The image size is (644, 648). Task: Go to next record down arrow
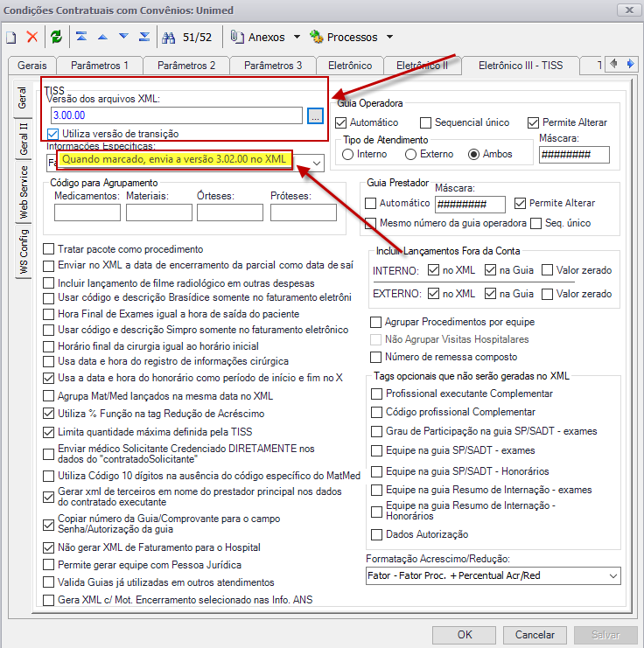coord(123,37)
